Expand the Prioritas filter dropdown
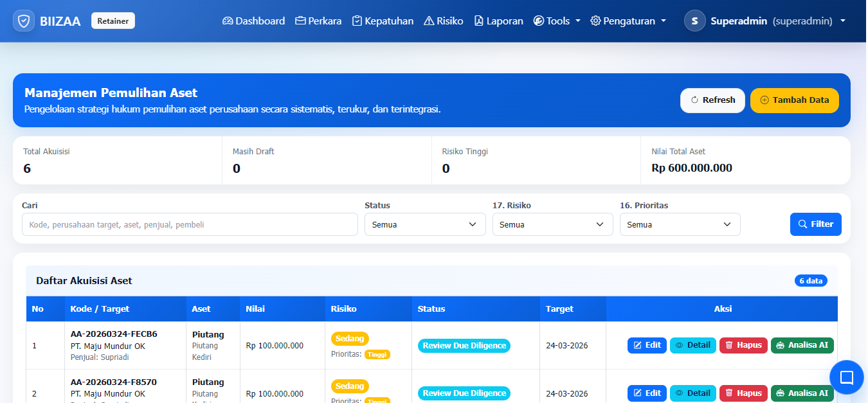 680,224
